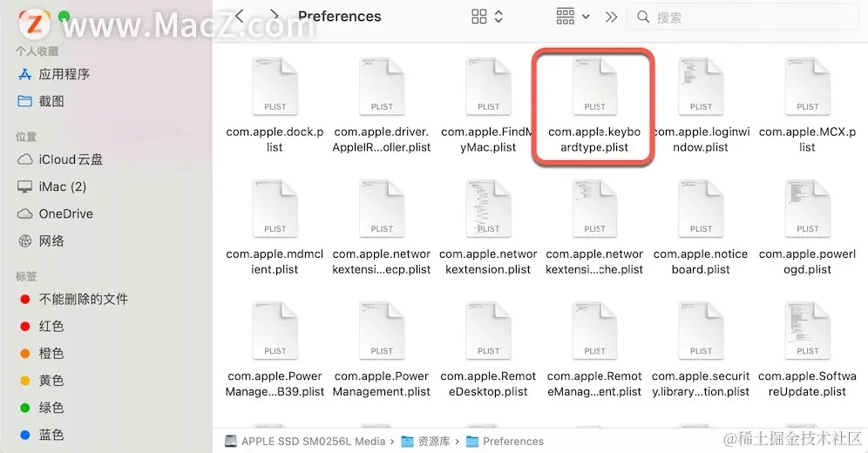Select com.apple.PowerManagement.plist file icon

tap(382, 331)
